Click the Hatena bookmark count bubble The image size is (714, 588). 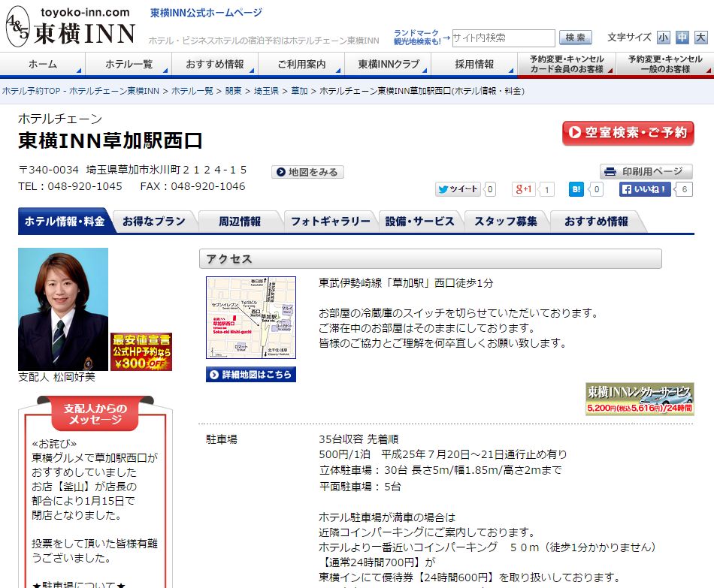pos(597,189)
